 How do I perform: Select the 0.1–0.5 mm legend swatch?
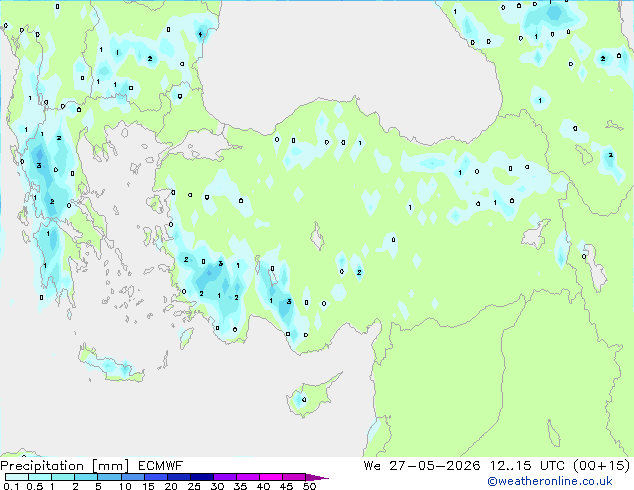click(17, 477)
